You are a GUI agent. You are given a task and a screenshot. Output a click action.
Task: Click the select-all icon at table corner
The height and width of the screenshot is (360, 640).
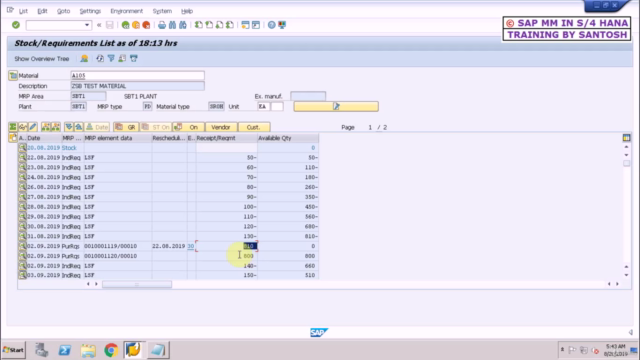coord(12,138)
